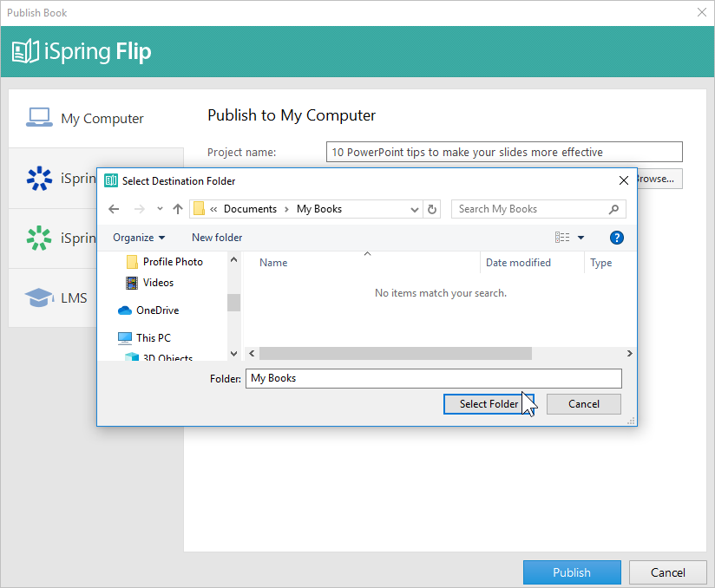Open the blue Help icon
The height and width of the screenshot is (588, 715).
(x=616, y=238)
